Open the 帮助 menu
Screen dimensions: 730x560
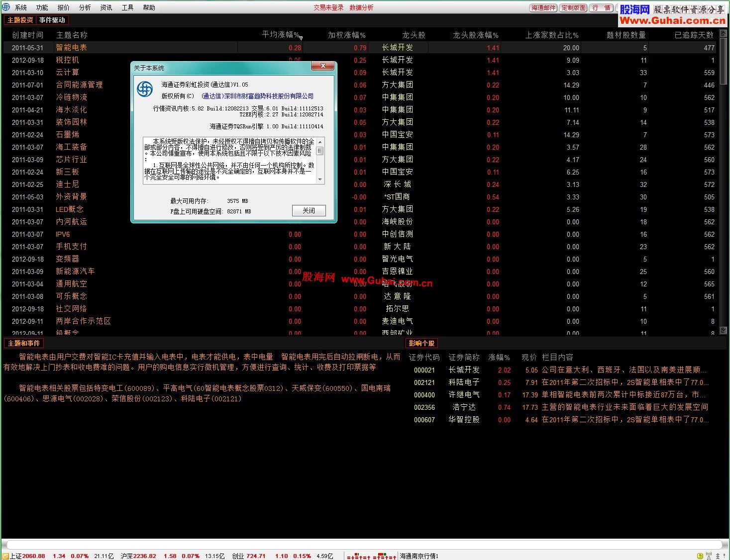pyautogui.click(x=149, y=7)
